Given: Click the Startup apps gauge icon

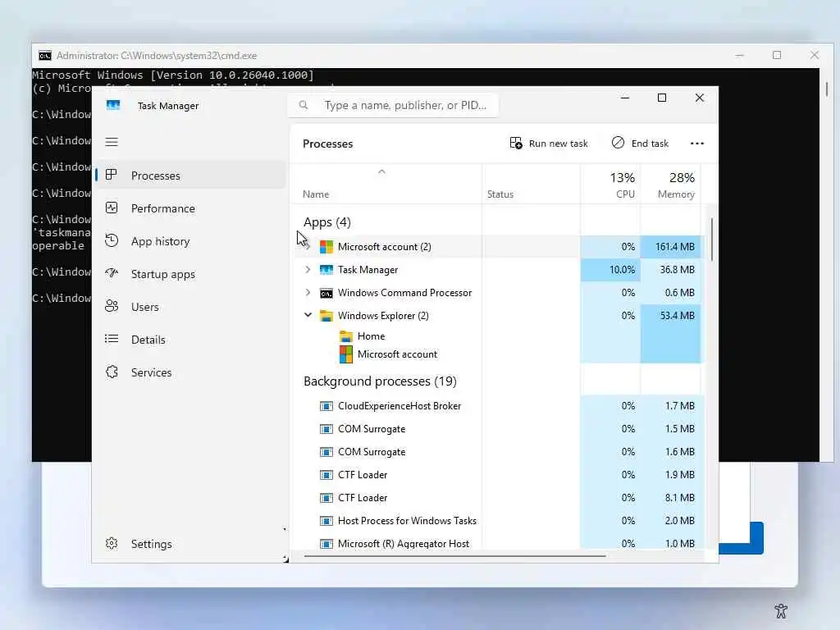Looking at the screenshot, I should coord(112,273).
